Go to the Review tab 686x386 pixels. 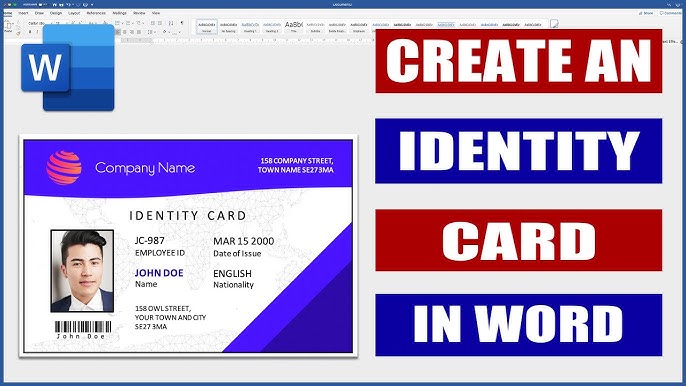139,13
